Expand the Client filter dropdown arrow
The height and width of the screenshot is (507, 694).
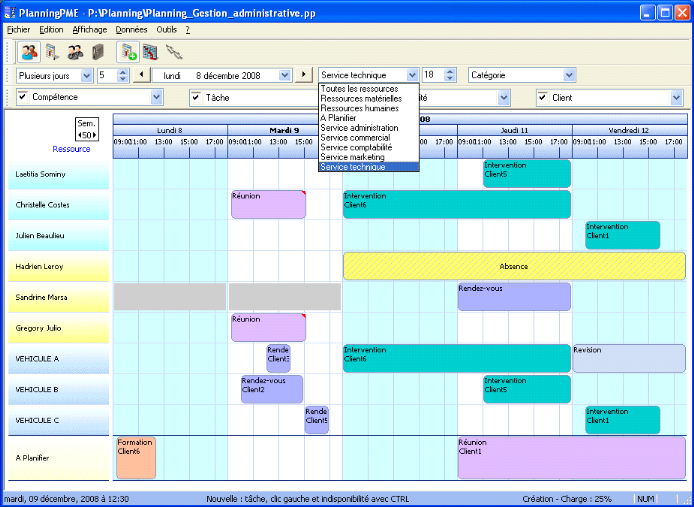[x=676, y=97]
